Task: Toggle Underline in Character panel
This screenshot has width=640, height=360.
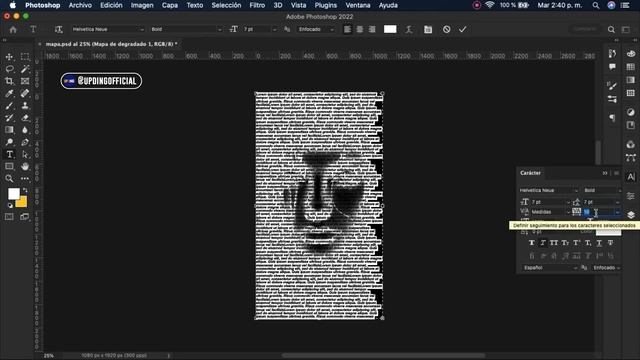Action: click(x=599, y=243)
